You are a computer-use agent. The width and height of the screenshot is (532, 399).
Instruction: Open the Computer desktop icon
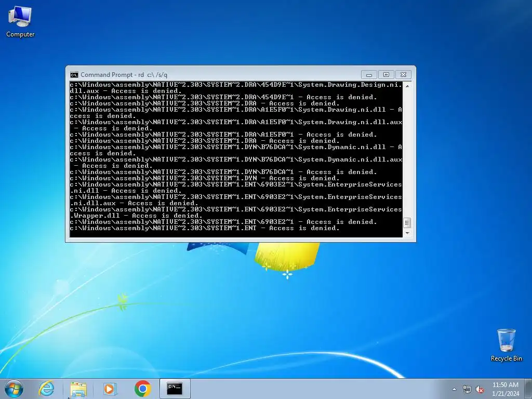20,22
